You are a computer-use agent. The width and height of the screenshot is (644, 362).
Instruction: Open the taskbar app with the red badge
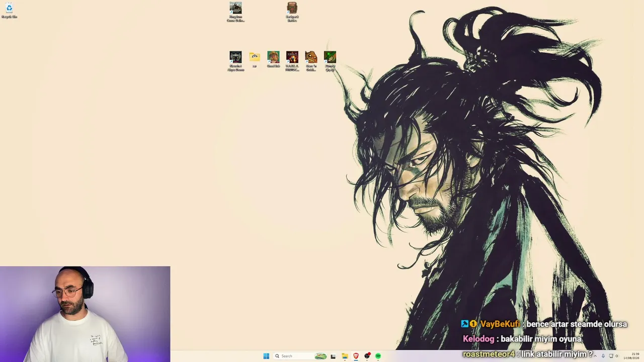[367, 356]
